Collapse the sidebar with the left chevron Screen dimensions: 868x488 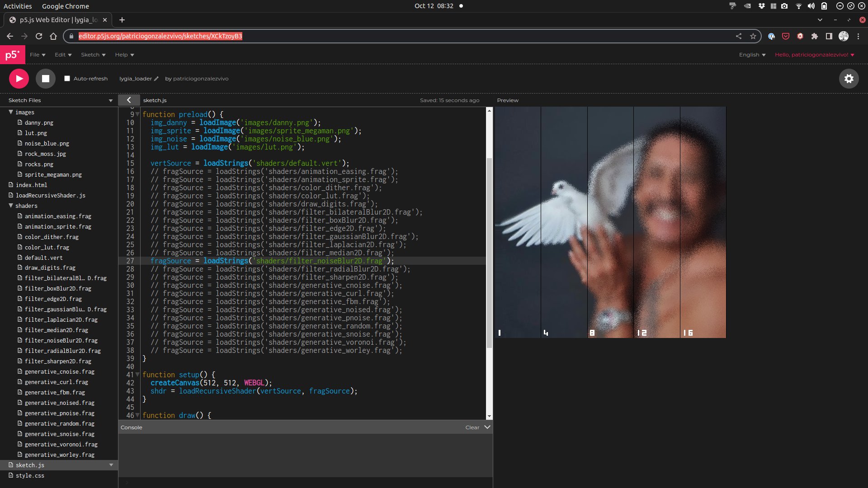pyautogui.click(x=129, y=100)
